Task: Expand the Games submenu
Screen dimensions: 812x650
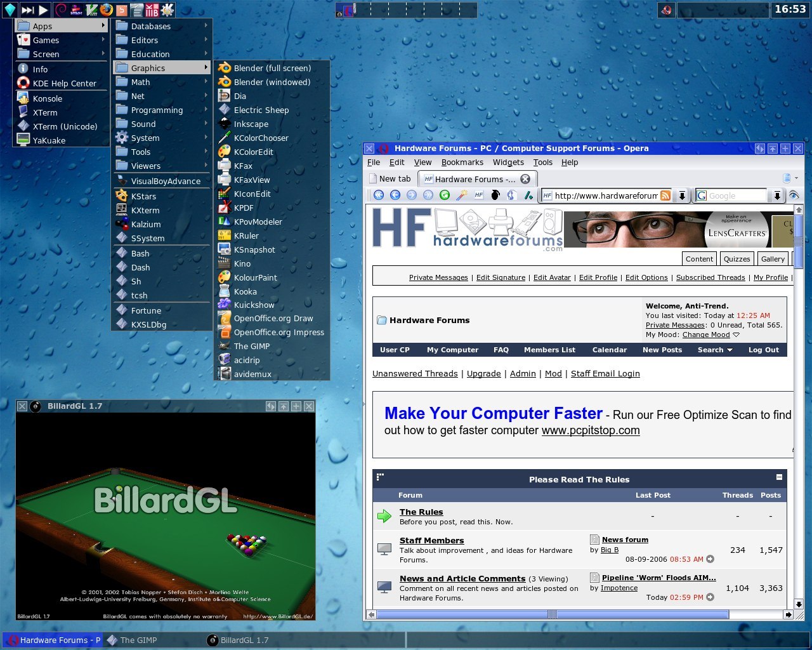Action: [x=62, y=40]
